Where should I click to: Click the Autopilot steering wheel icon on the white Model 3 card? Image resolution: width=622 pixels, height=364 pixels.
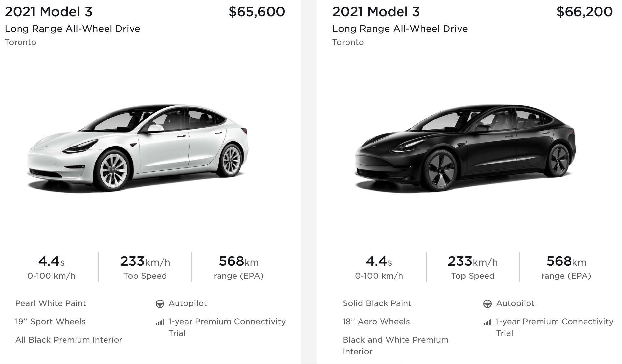pyautogui.click(x=160, y=304)
